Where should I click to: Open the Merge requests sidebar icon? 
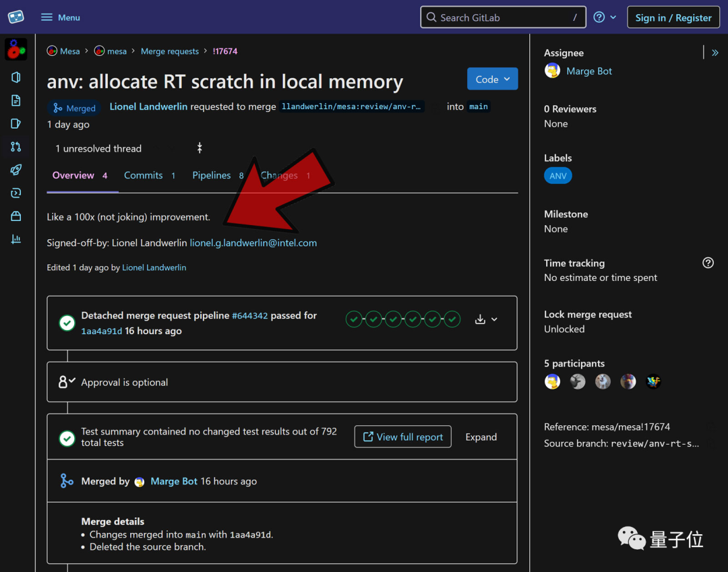[16, 147]
